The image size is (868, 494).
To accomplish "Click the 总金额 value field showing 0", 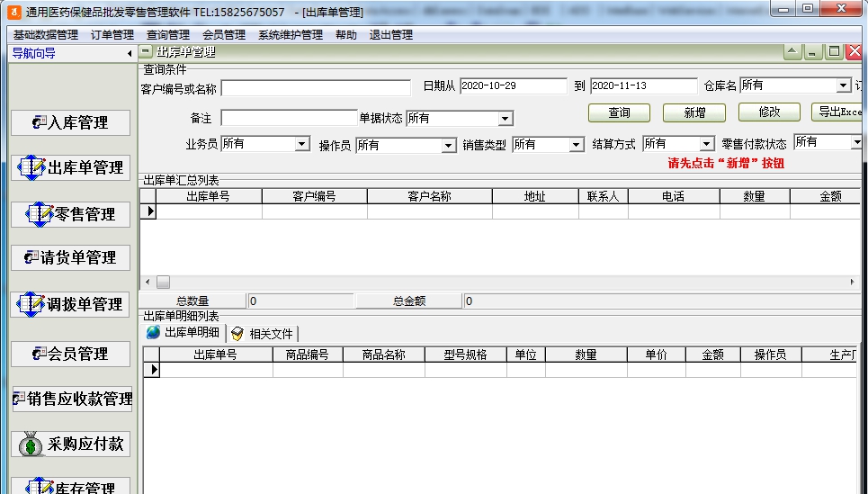I will [662, 301].
